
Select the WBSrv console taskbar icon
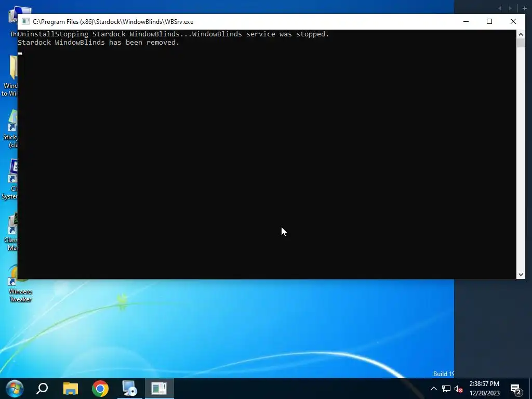tap(159, 389)
